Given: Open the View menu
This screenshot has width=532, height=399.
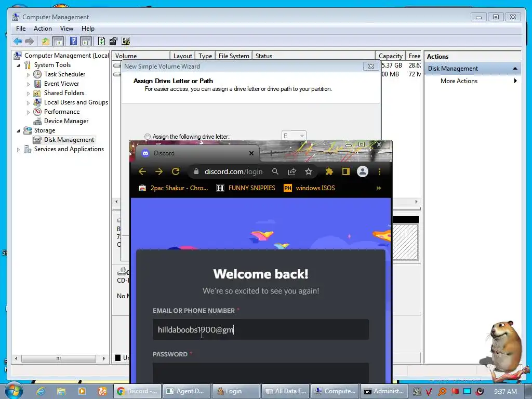Looking at the screenshot, I should point(66,29).
